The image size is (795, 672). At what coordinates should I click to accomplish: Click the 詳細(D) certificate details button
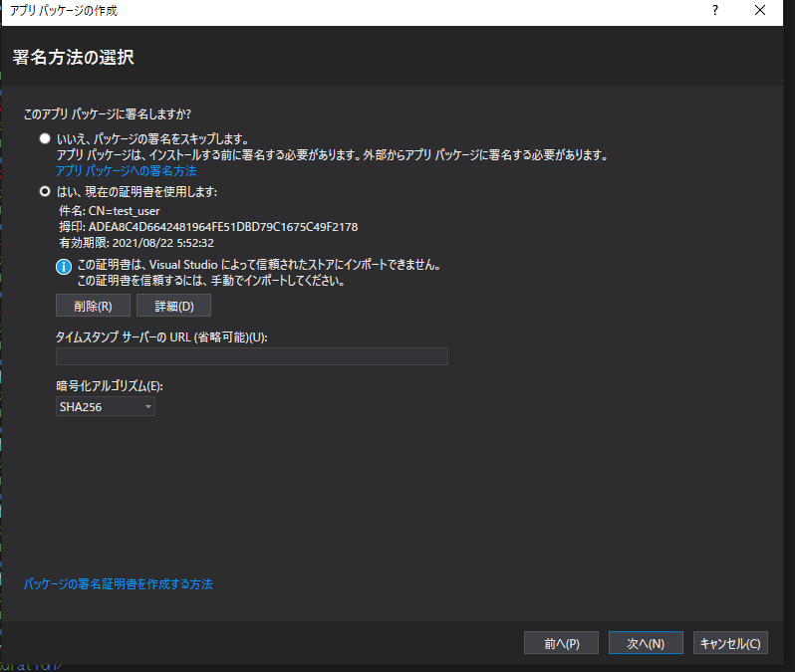174,306
